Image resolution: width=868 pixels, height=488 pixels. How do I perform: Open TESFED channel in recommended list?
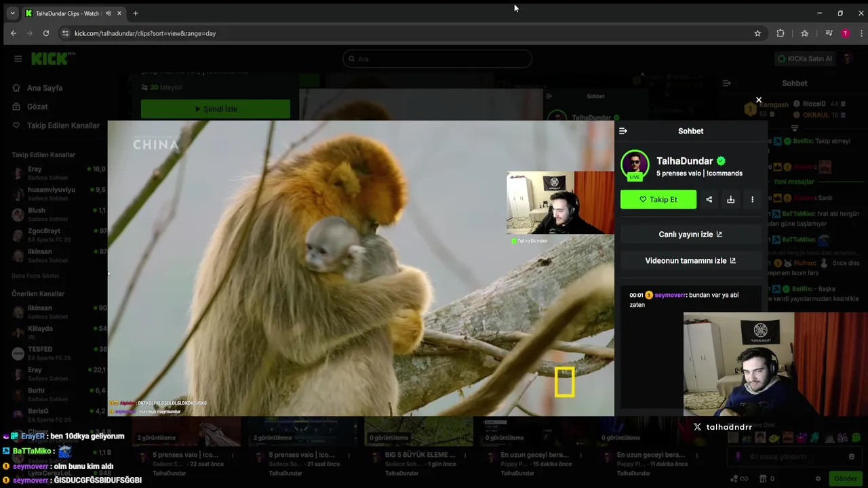[59, 353]
